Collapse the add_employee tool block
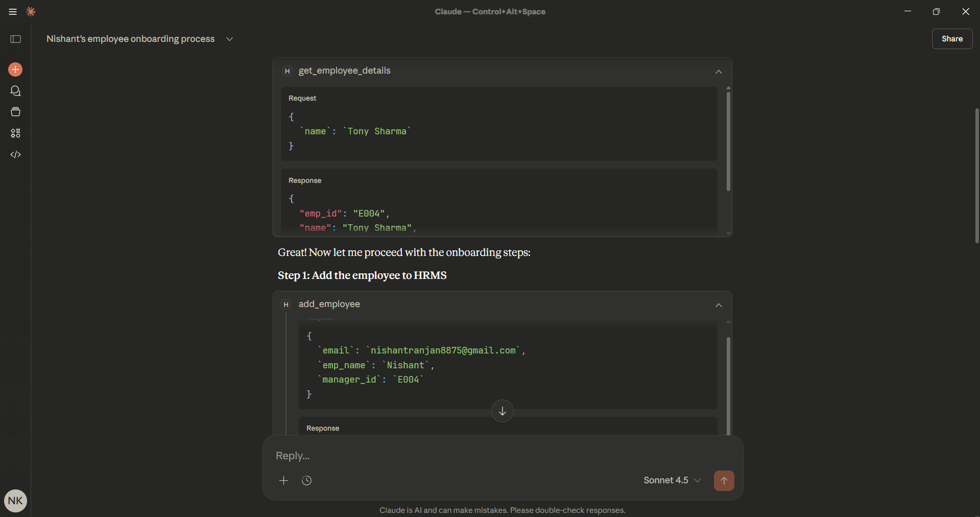The image size is (980, 517). pyautogui.click(x=719, y=305)
